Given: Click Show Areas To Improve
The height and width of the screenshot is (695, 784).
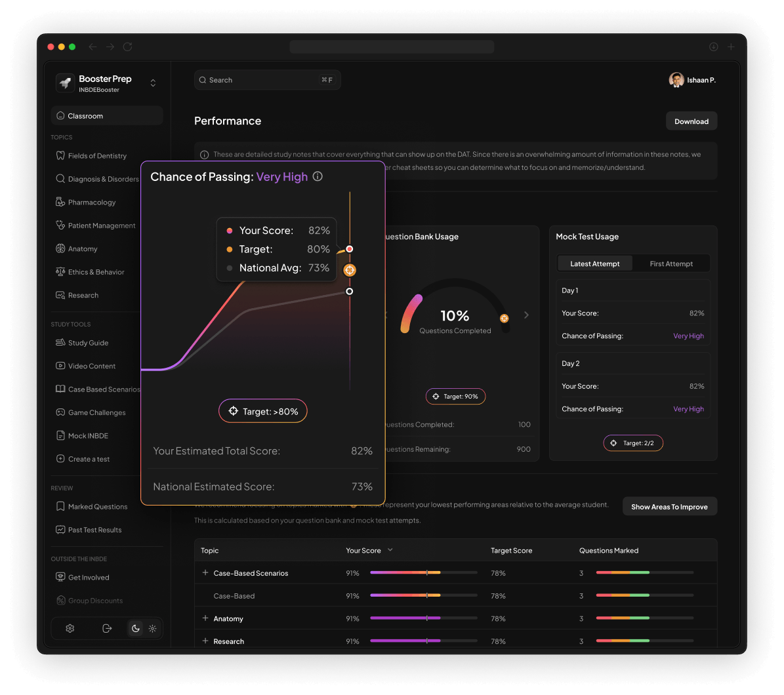Looking at the screenshot, I should (669, 507).
